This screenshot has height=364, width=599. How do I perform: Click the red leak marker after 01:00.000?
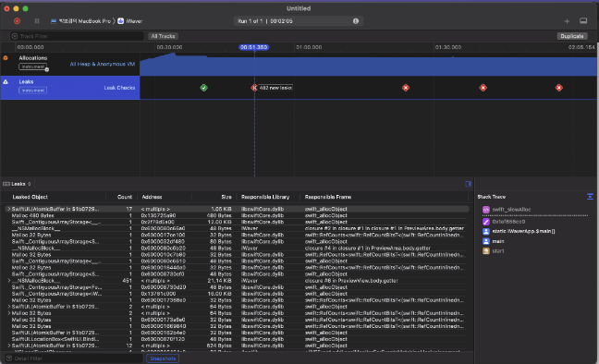[406, 88]
